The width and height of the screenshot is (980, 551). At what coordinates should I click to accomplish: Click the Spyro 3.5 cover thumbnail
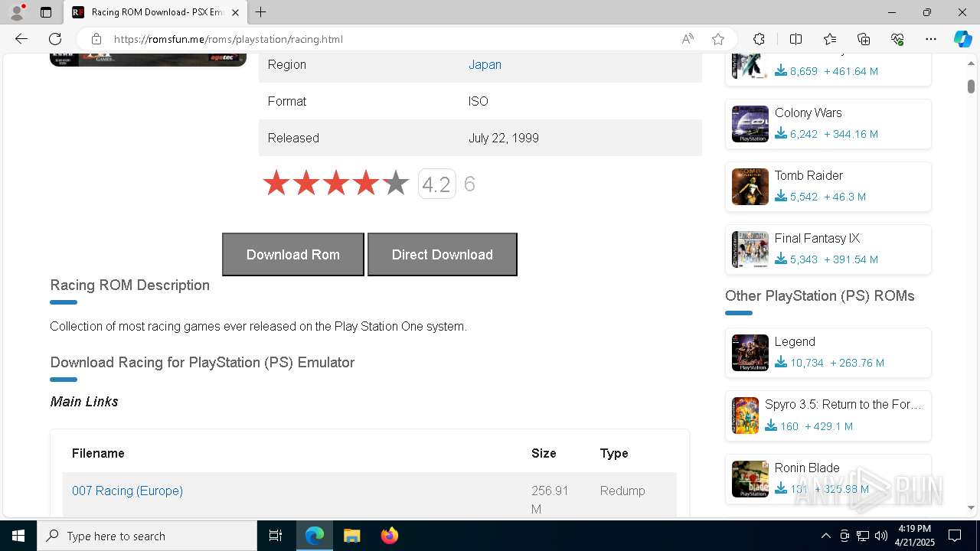click(x=745, y=416)
